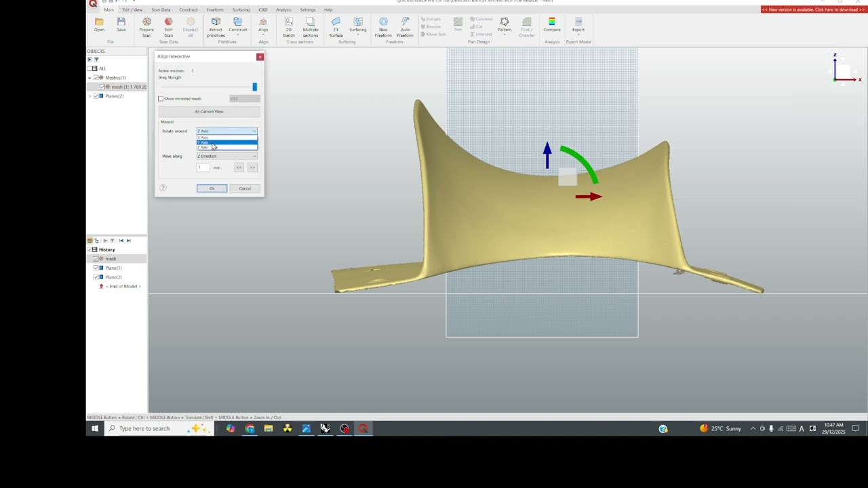The height and width of the screenshot is (488, 868).
Task: Enable the Show mirrored mesh checkbox
Action: [161, 99]
